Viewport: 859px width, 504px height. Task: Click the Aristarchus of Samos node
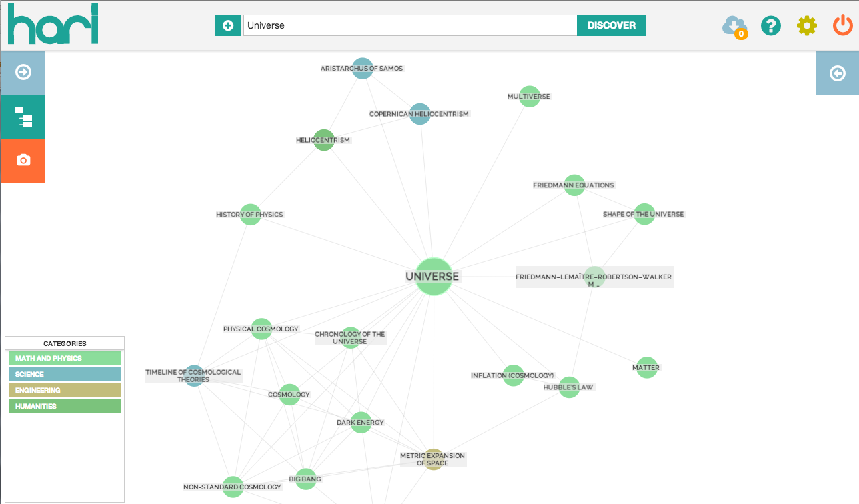pos(362,68)
